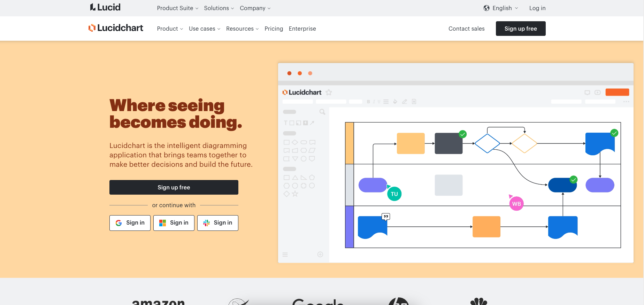Click the header Sign up free button

pyautogui.click(x=521, y=29)
